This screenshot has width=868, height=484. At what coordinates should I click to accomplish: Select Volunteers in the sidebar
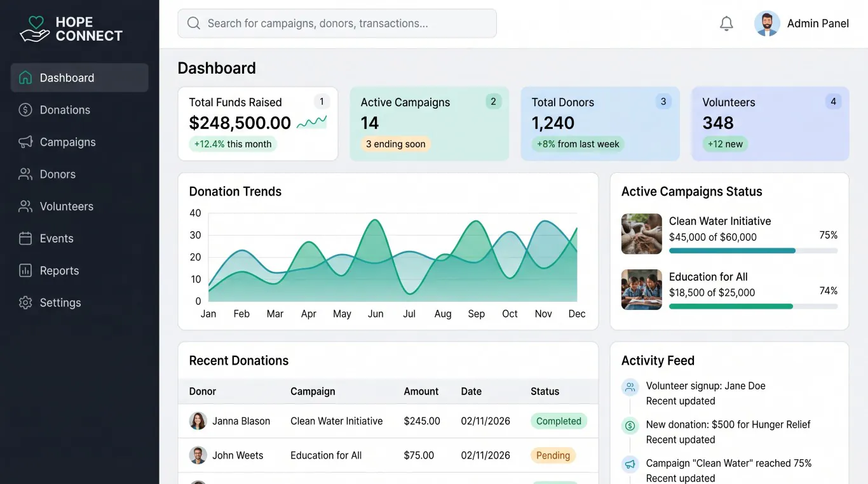pos(79,206)
